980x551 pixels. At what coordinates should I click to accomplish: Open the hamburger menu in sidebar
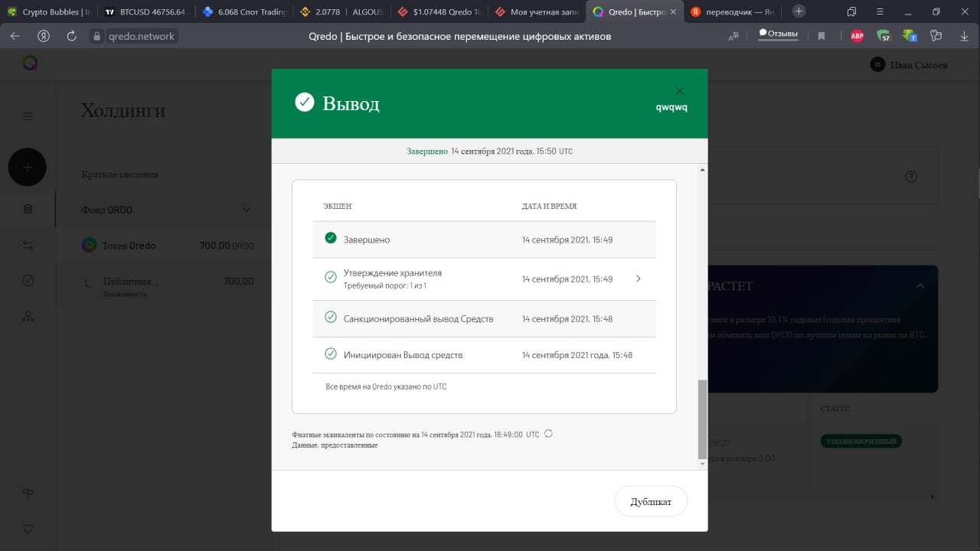pos(28,116)
